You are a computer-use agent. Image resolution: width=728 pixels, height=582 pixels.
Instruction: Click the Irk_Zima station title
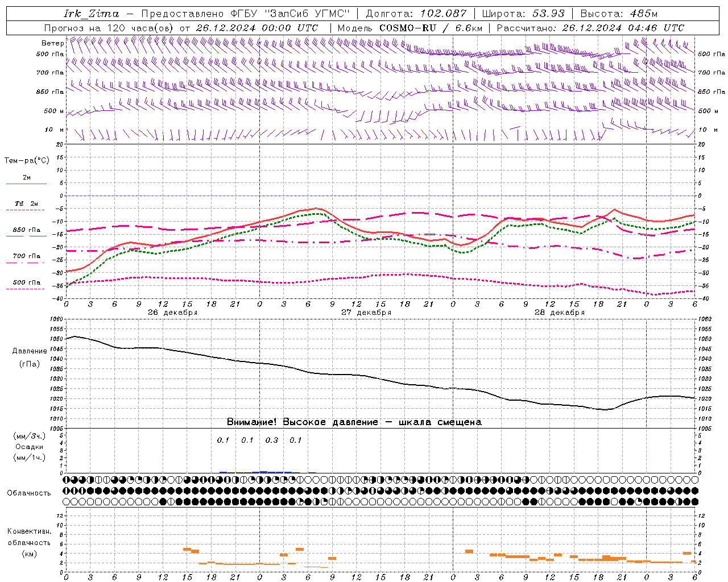point(92,14)
